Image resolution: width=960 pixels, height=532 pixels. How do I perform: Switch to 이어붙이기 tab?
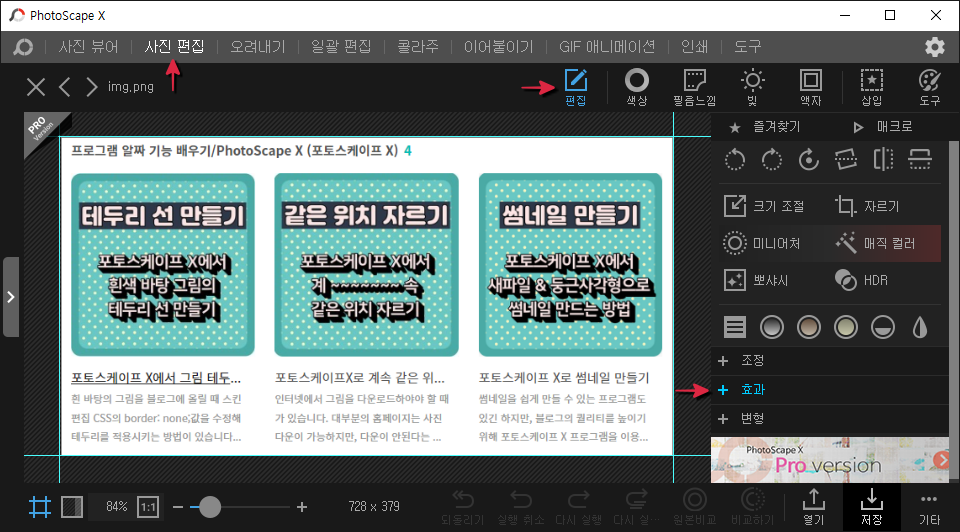coord(498,47)
